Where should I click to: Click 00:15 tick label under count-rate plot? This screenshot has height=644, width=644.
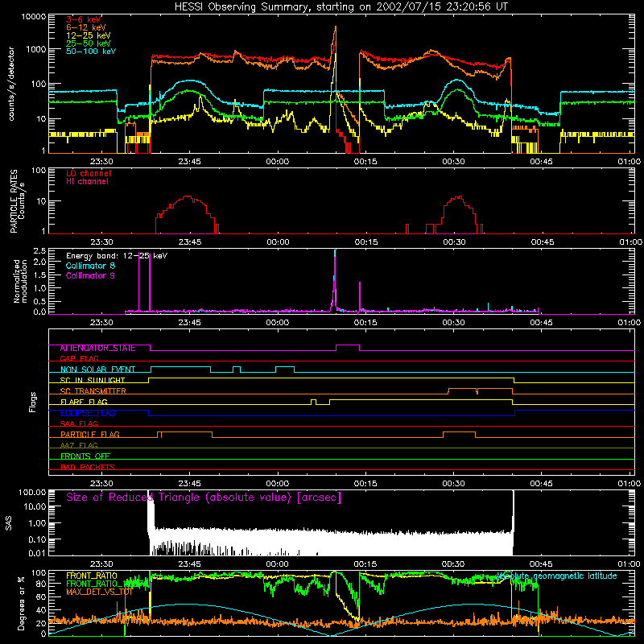[365, 162]
